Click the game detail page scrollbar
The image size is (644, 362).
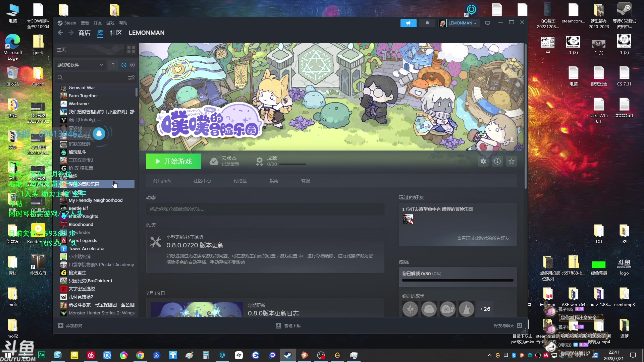coord(525,116)
